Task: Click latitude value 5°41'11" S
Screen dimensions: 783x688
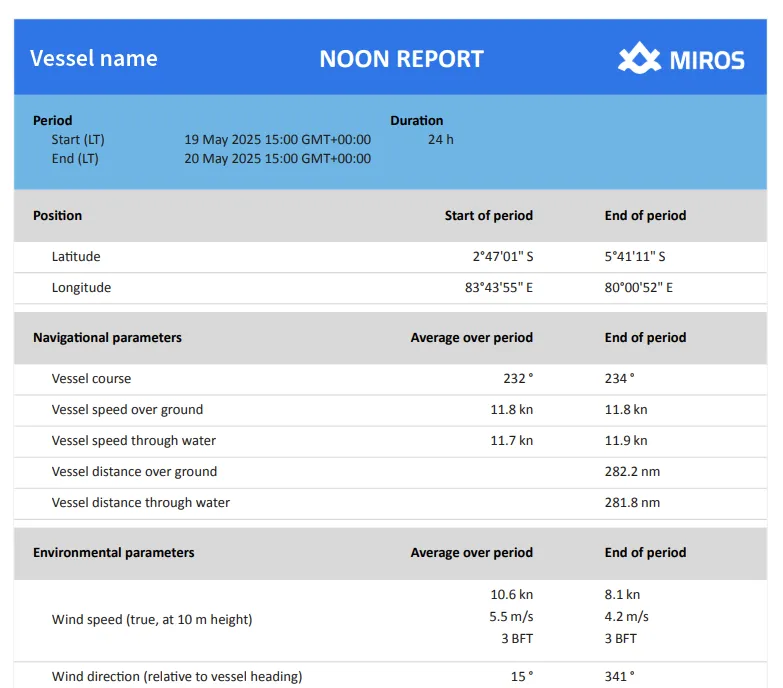Action: pyautogui.click(x=635, y=256)
